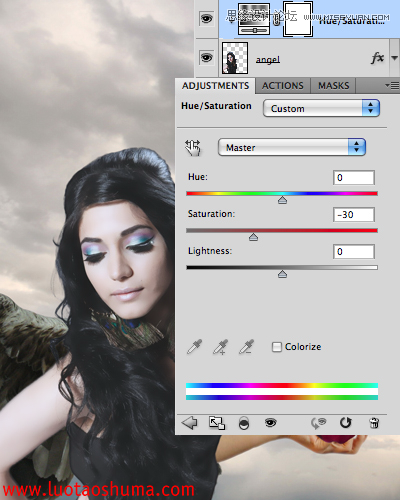Click the Lightness slider handle
Viewport: 400px width, 500px height.
tap(282, 274)
